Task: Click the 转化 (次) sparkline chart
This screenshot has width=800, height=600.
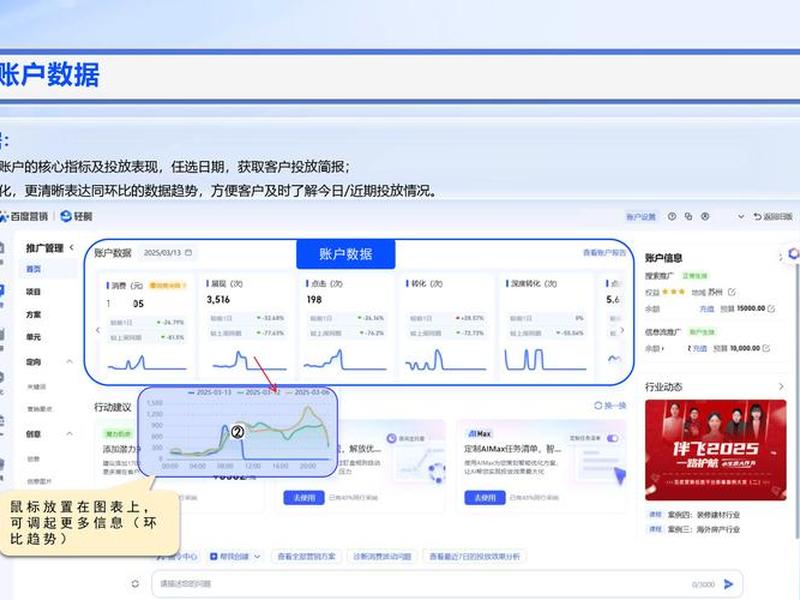Action: 445,360
